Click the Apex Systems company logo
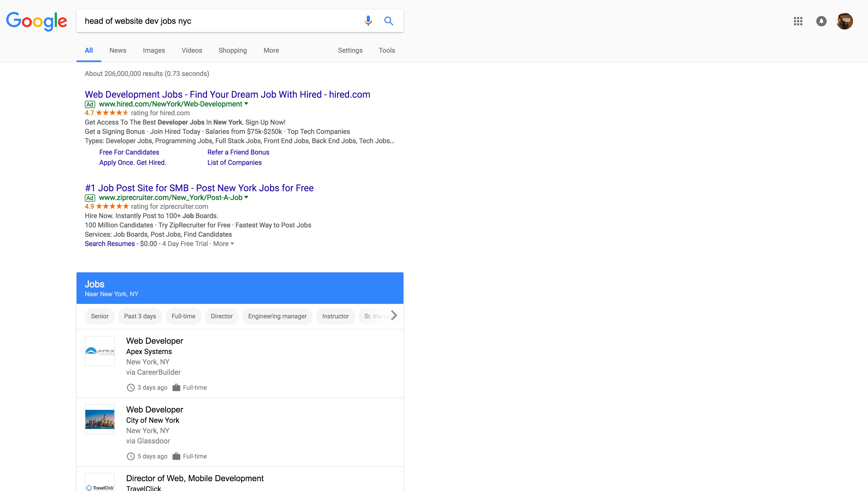Image resolution: width=868 pixels, height=491 pixels. [x=100, y=351]
